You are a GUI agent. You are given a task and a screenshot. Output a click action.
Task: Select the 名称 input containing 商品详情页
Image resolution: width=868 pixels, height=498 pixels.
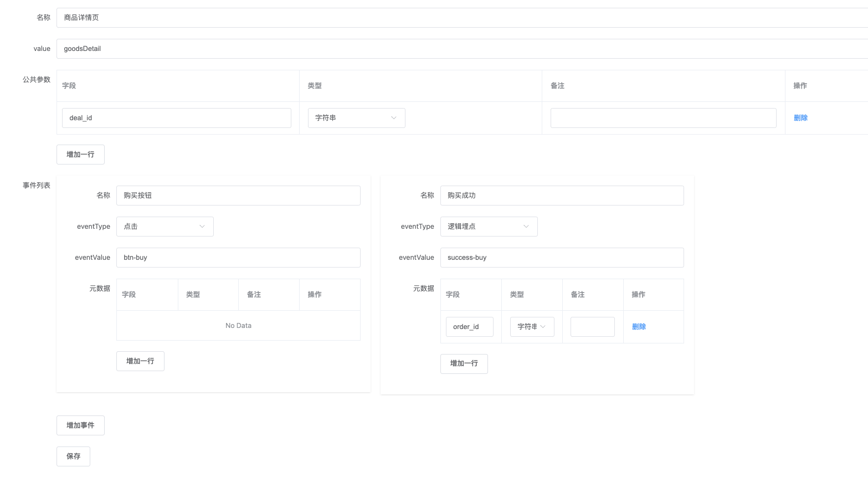(x=277, y=17)
